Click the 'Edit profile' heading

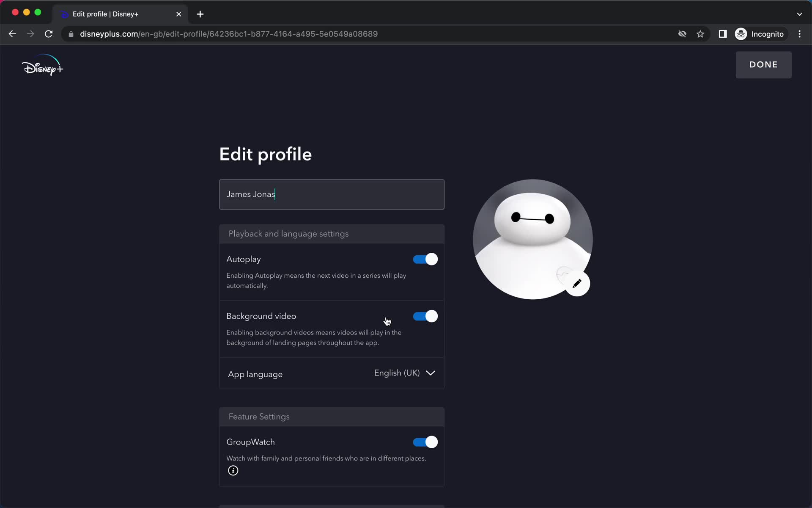(266, 154)
